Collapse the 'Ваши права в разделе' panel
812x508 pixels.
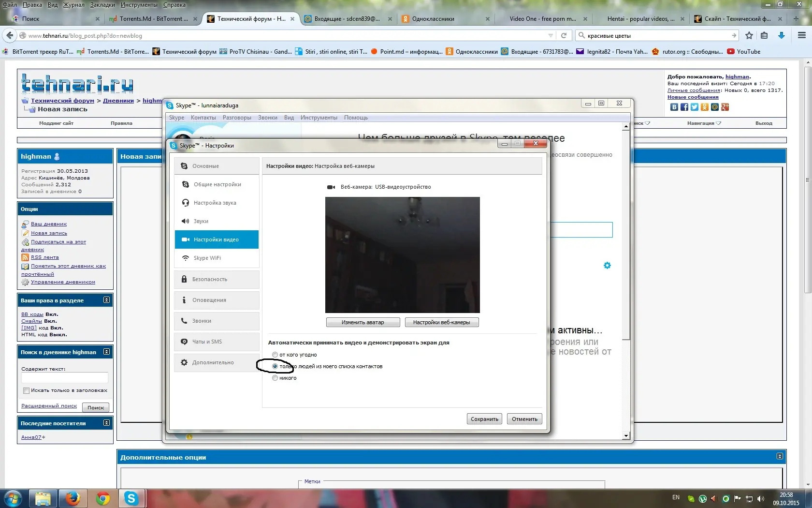click(x=106, y=300)
